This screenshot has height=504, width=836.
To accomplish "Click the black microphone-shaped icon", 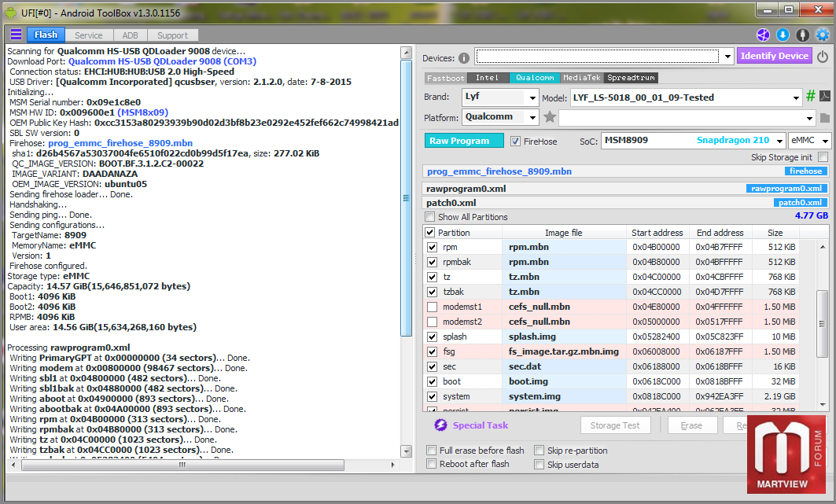I will pyautogui.click(x=802, y=35).
